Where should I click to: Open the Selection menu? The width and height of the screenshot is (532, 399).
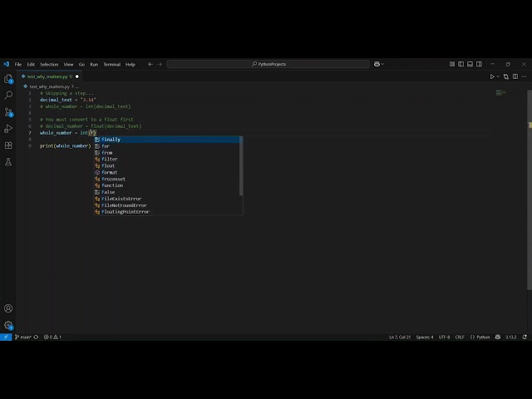click(x=49, y=64)
